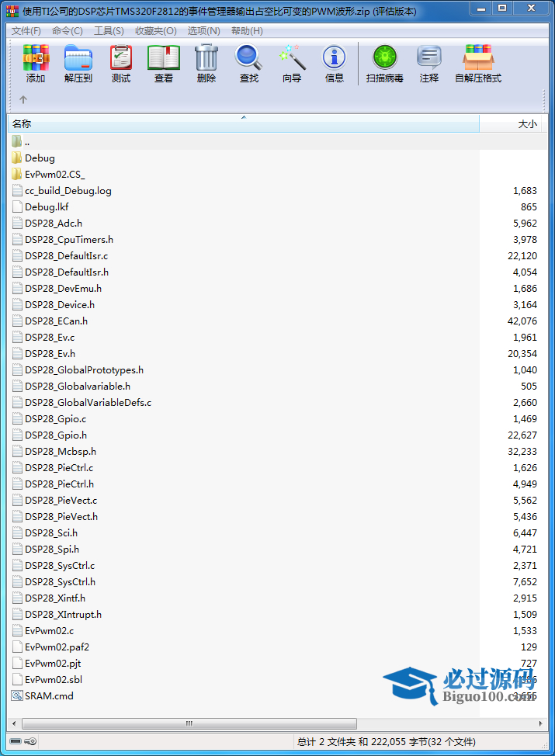Select the EvPwm02.CS_ folder icon
The height and width of the screenshot is (756, 555).
17,174
